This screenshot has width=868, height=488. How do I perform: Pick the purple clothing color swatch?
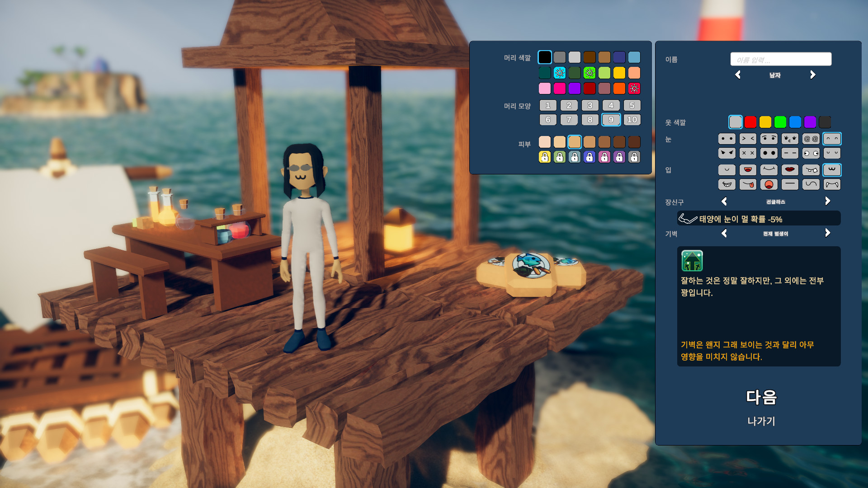(x=810, y=122)
